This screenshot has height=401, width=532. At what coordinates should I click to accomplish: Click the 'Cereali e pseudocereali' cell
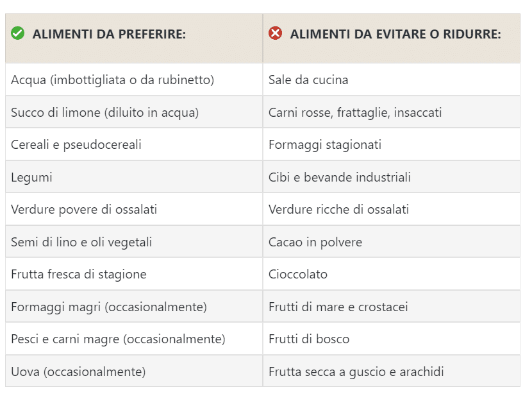(x=134, y=144)
